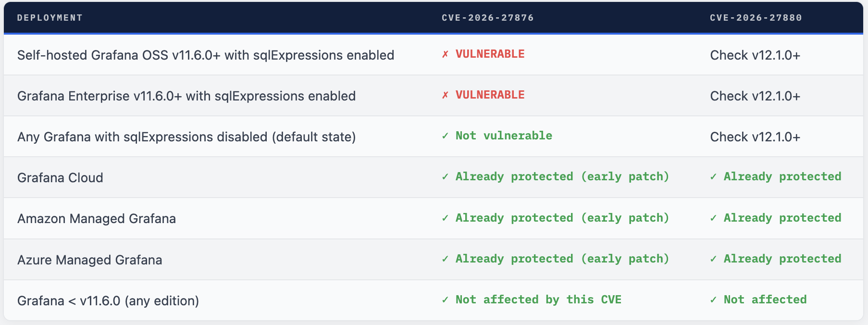This screenshot has height=325, width=868.
Task: Click Grafana Cloud early patch checkmark
Action: tap(445, 177)
